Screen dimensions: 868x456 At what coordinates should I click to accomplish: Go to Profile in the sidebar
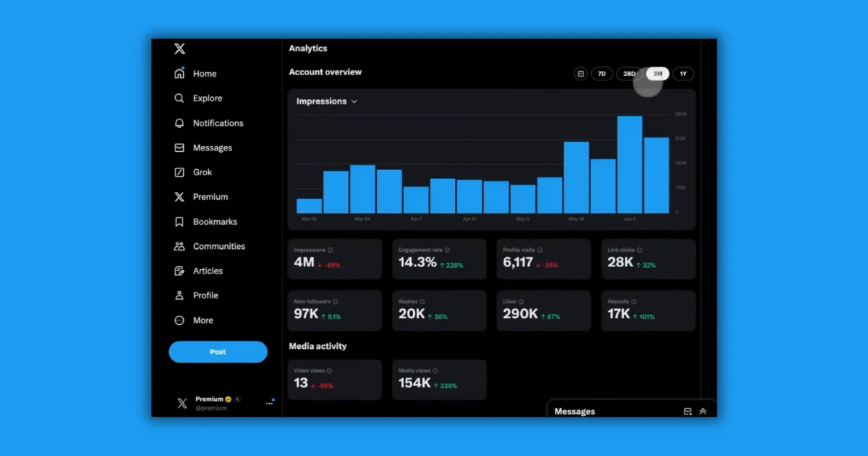pyautogui.click(x=196, y=295)
